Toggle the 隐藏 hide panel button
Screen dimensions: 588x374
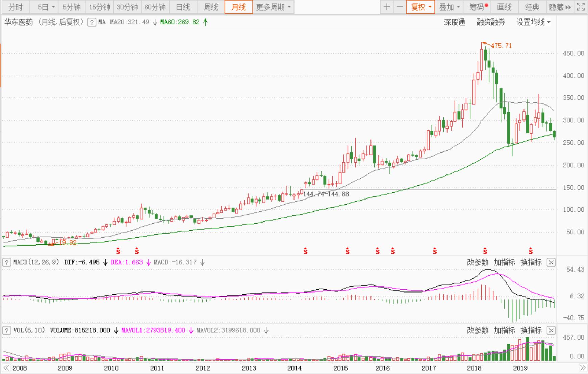click(560, 7)
